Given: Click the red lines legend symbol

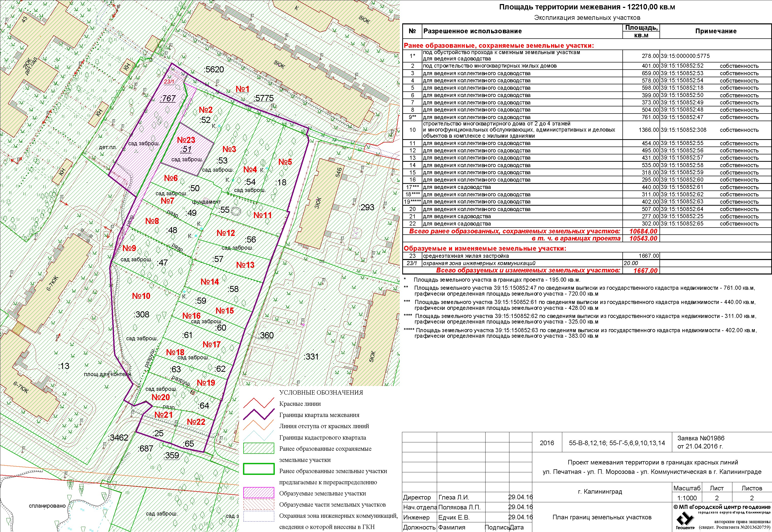Looking at the screenshot, I should pyautogui.click(x=259, y=403).
